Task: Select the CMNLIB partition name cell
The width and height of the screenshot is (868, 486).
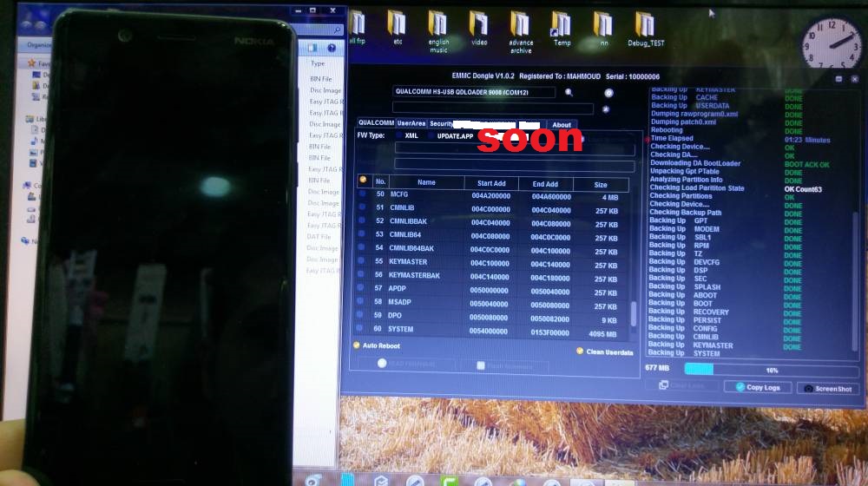Action: point(402,207)
